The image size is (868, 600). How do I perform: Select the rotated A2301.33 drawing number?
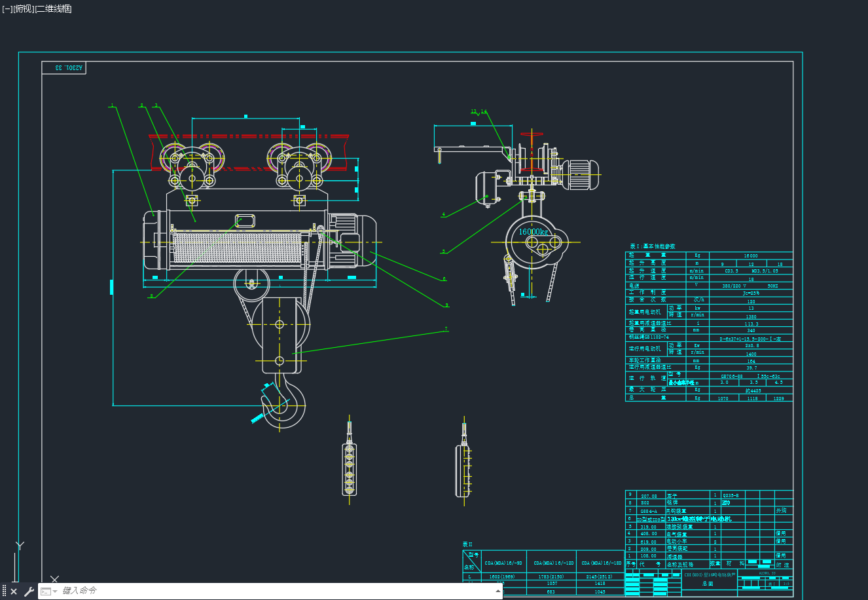click(x=69, y=67)
